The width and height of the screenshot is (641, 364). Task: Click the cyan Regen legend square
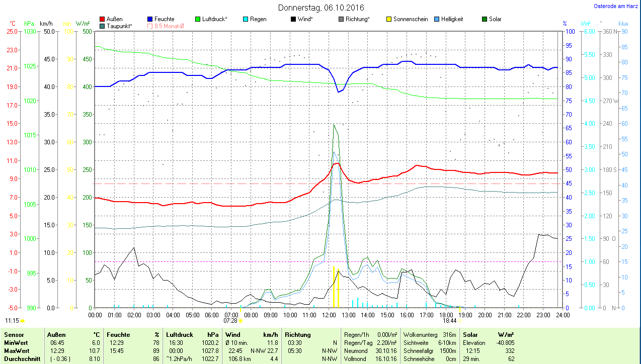click(245, 19)
